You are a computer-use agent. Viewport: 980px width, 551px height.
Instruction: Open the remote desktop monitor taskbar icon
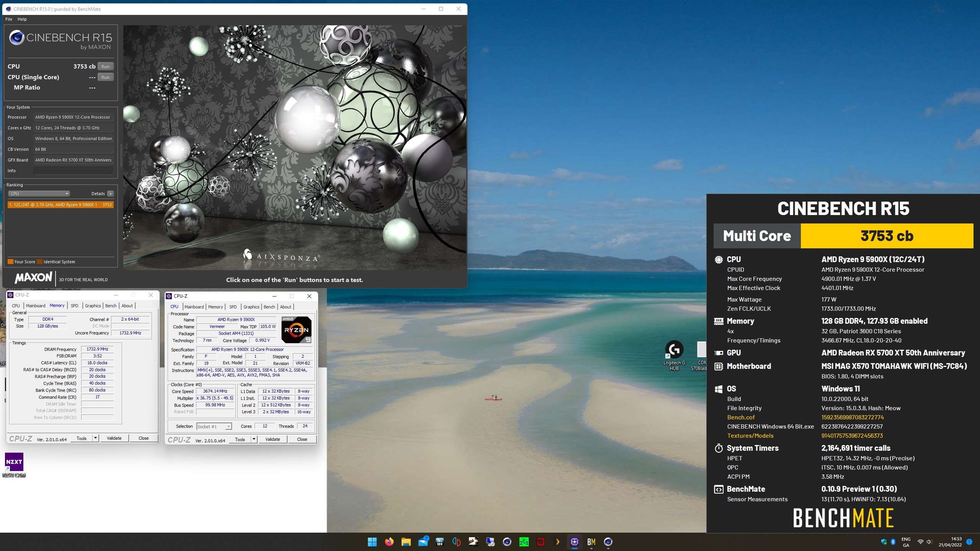tap(490, 542)
